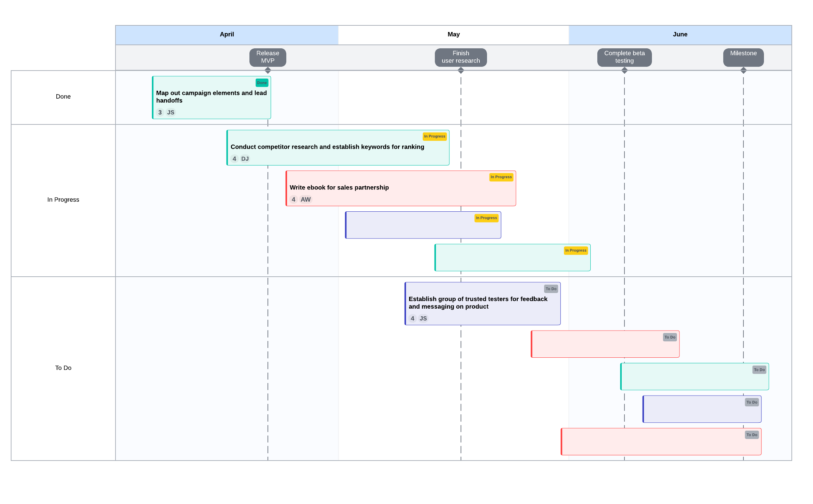Select the May month header
813x504 pixels.
453,34
